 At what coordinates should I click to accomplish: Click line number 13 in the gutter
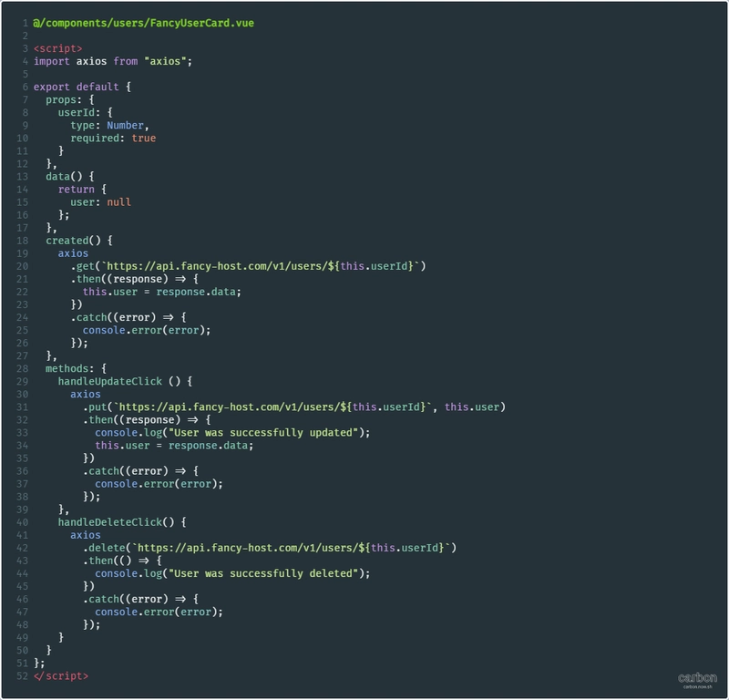22,177
